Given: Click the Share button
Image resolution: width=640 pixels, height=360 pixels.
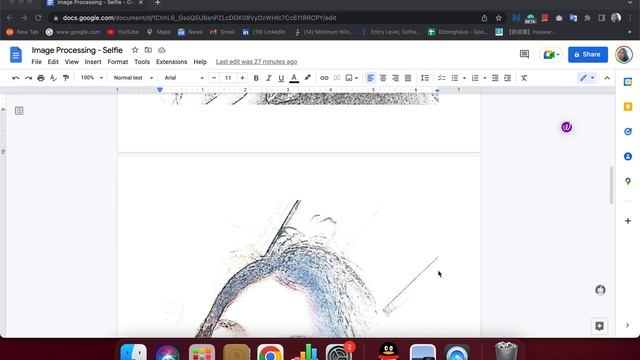Looking at the screenshot, I should (x=588, y=54).
